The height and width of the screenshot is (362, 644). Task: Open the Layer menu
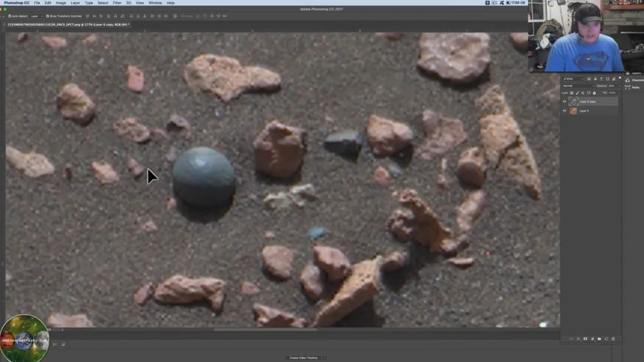click(75, 3)
